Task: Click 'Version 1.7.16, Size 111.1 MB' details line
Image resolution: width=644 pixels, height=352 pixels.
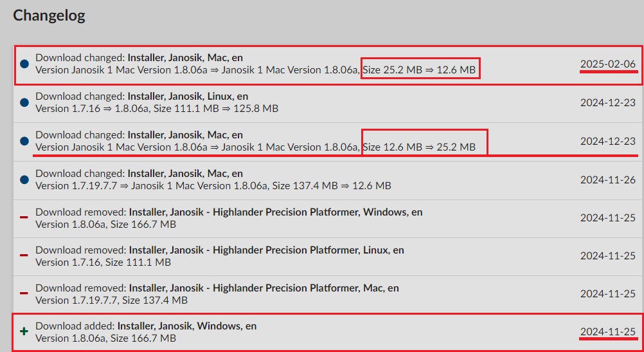Action: tap(103, 263)
